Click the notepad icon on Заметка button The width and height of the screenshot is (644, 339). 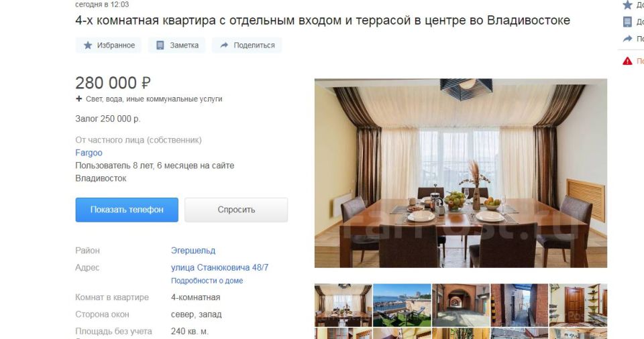(x=160, y=45)
